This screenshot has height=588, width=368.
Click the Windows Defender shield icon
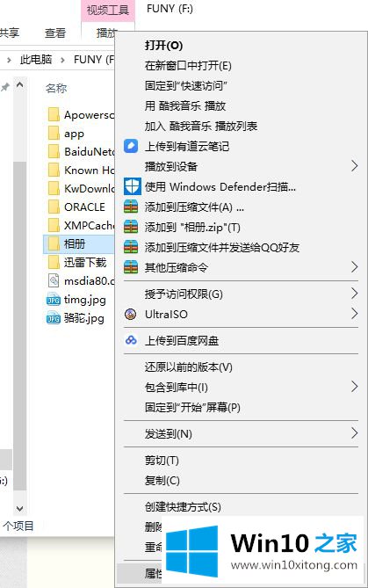coord(133,186)
